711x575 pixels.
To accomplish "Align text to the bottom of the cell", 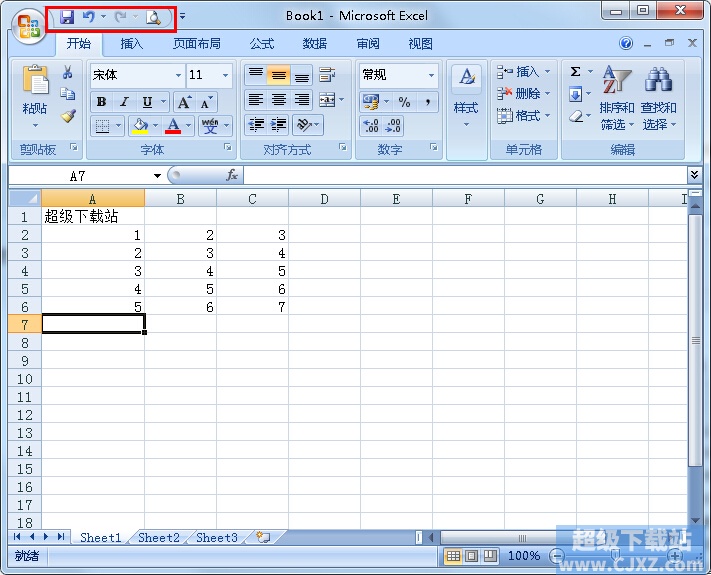I will 302,75.
